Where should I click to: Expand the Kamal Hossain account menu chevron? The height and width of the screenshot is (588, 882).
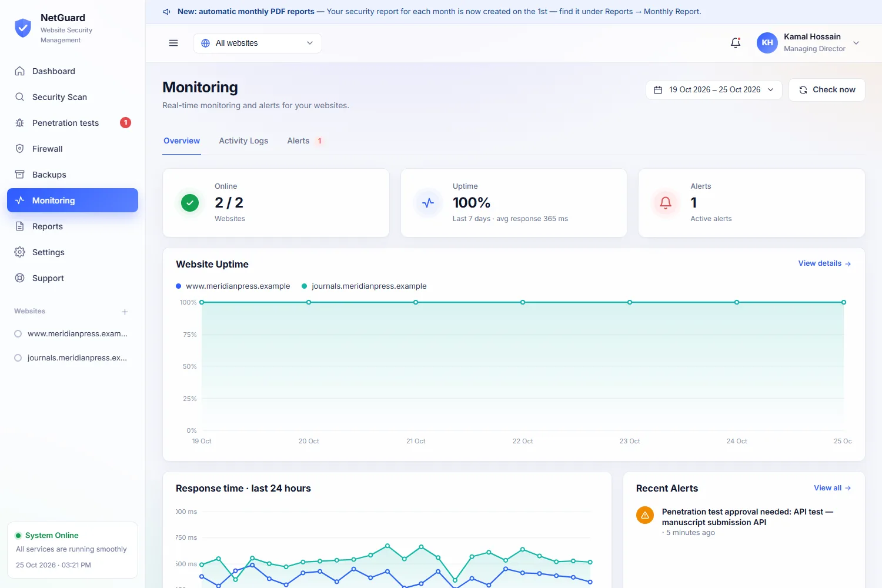[x=856, y=43]
